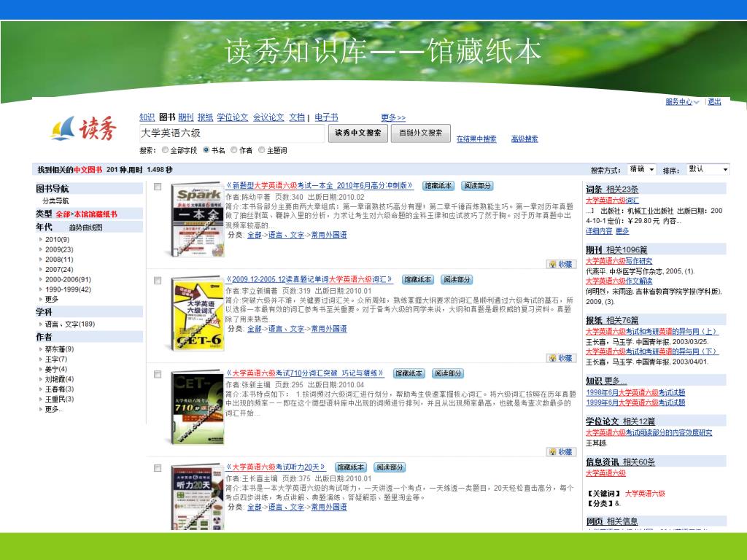Viewport: 747px width, 560px height.
Task: Expand the 服务中心 dropdown menu
Action: 682,102
